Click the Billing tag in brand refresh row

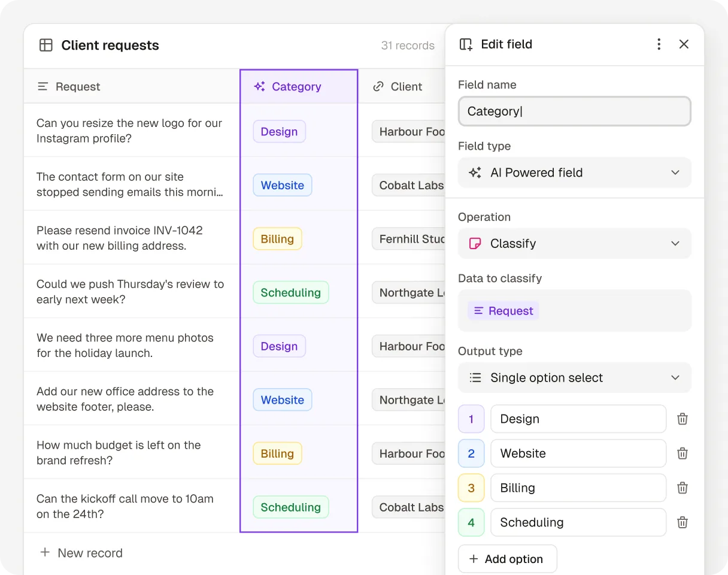point(277,453)
